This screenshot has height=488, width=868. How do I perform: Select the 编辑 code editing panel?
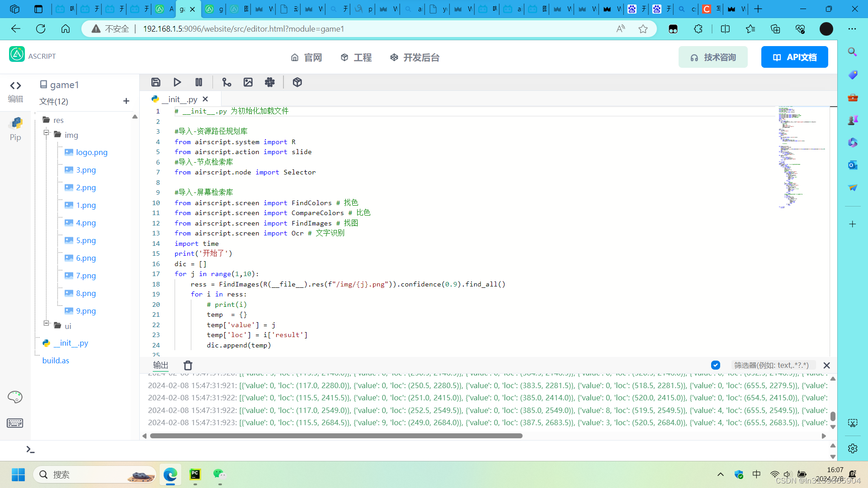coord(15,90)
